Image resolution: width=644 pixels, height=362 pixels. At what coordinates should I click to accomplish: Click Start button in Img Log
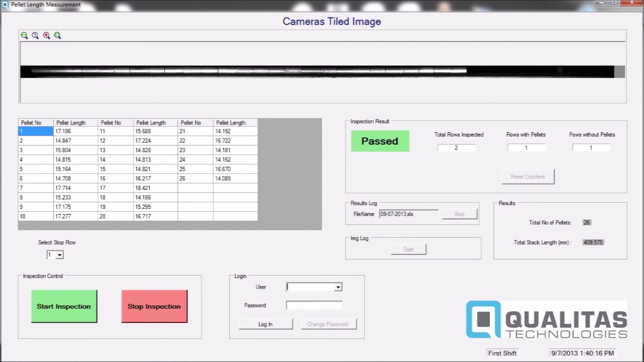coord(409,249)
